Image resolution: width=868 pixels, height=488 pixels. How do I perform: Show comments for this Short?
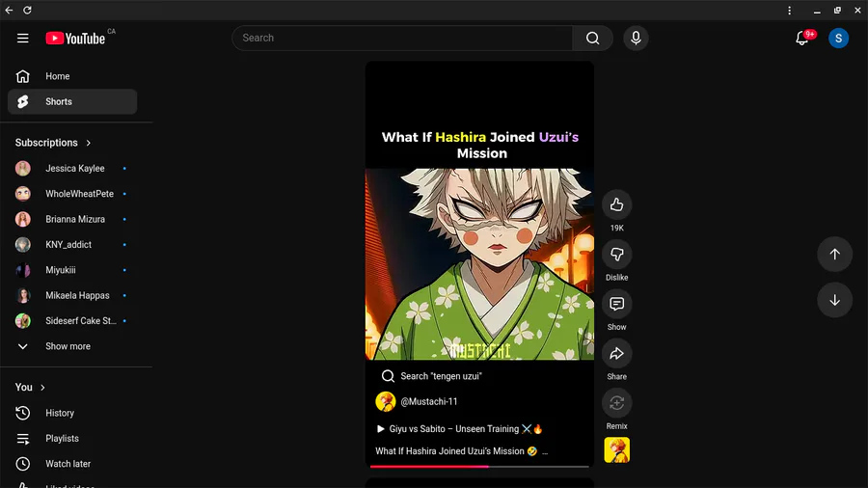pyautogui.click(x=616, y=305)
